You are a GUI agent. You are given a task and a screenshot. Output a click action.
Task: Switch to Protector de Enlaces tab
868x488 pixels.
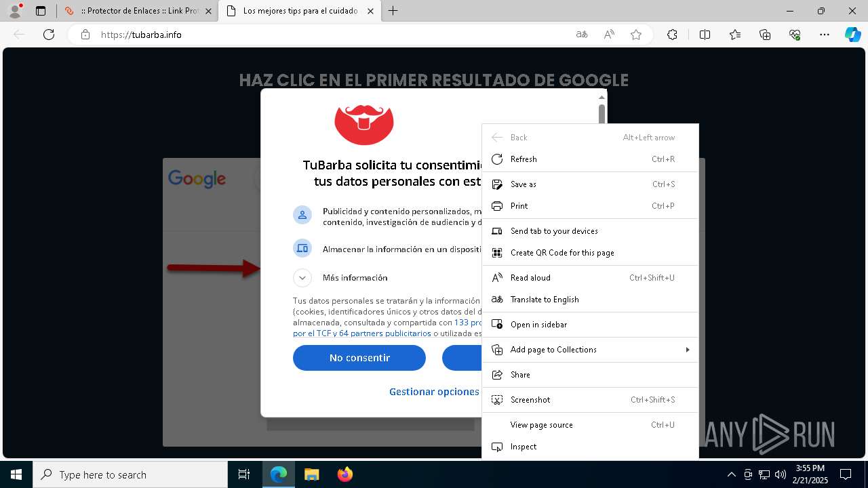click(x=137, y=11)
